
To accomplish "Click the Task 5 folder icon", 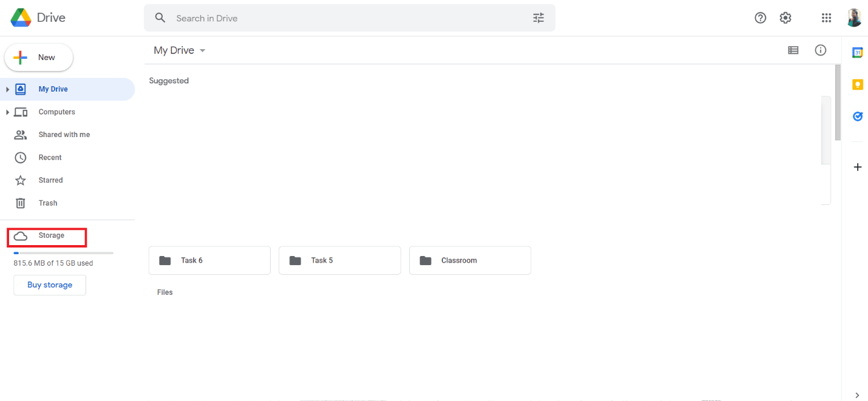I will [x=295, y=260].
